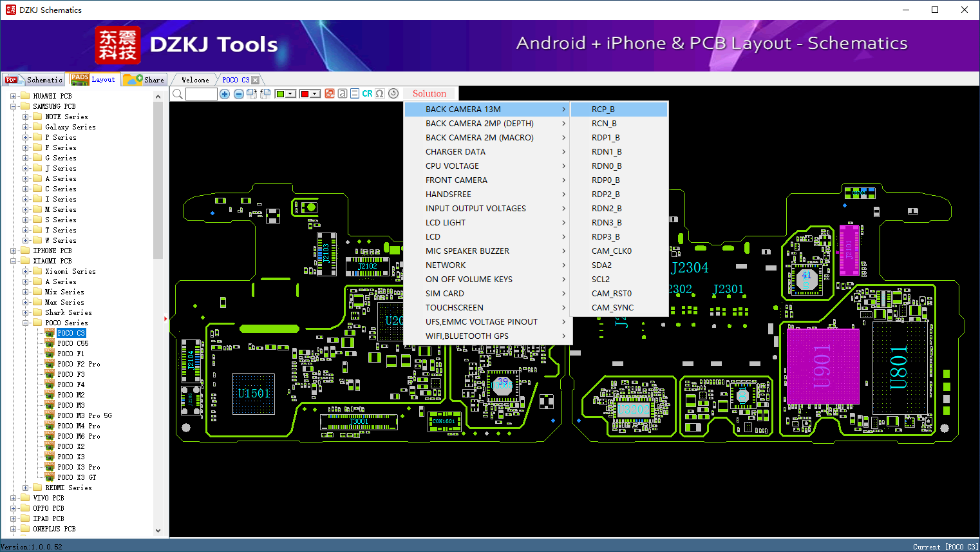Switch to the Share tab
This screenshot has width=980, height=552.
(x=144, y=79)
